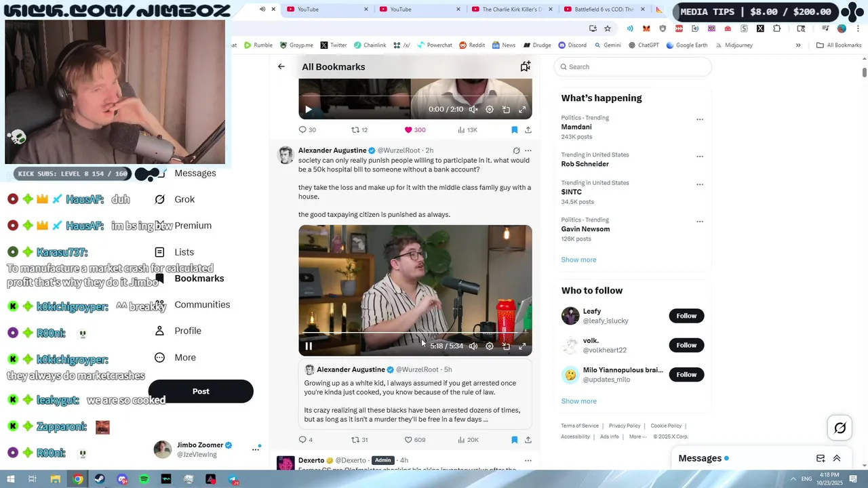Open the bookmark folder add icon
This screenshot has width=868, height=488.
tap(525, 66)
